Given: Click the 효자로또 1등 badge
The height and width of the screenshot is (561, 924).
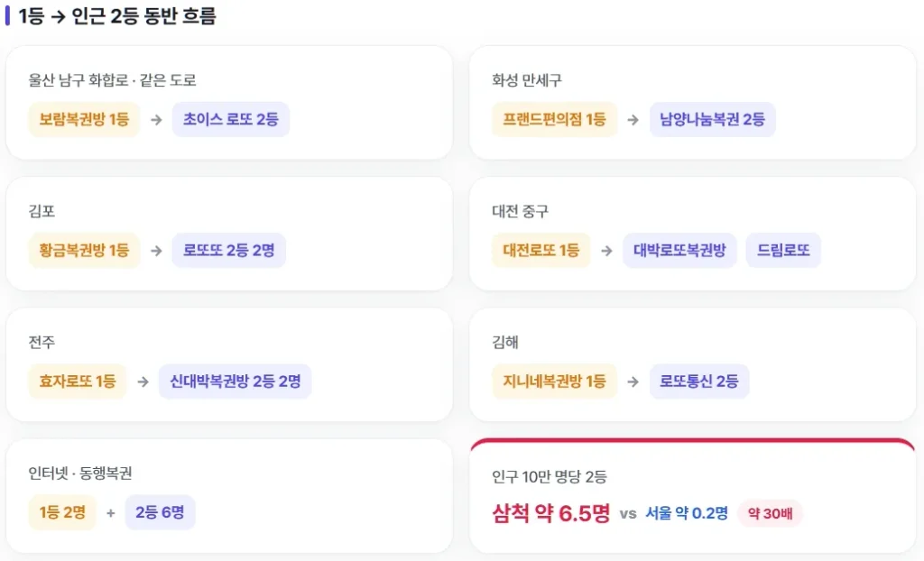Looking at the screenshot, I should click(x=78, y=382).
